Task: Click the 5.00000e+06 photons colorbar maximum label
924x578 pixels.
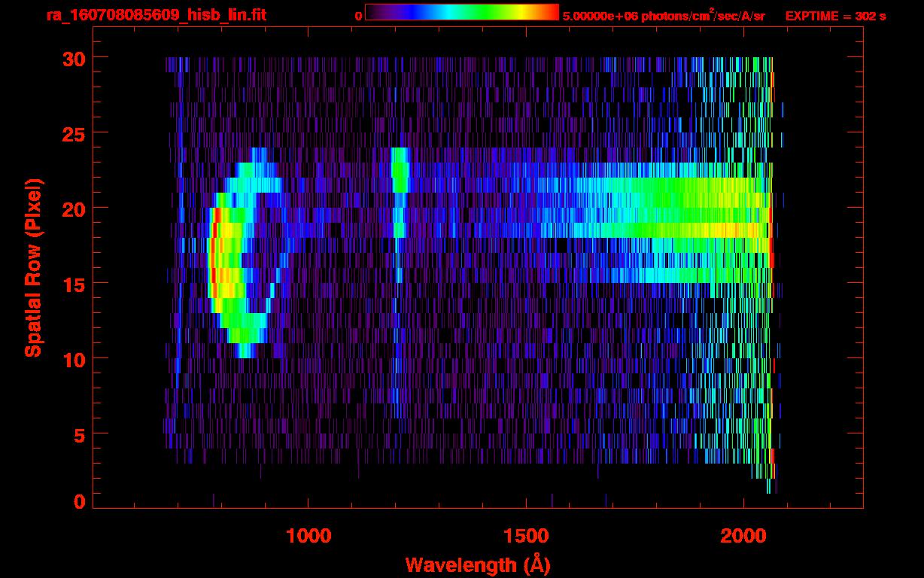Action: 664,16
